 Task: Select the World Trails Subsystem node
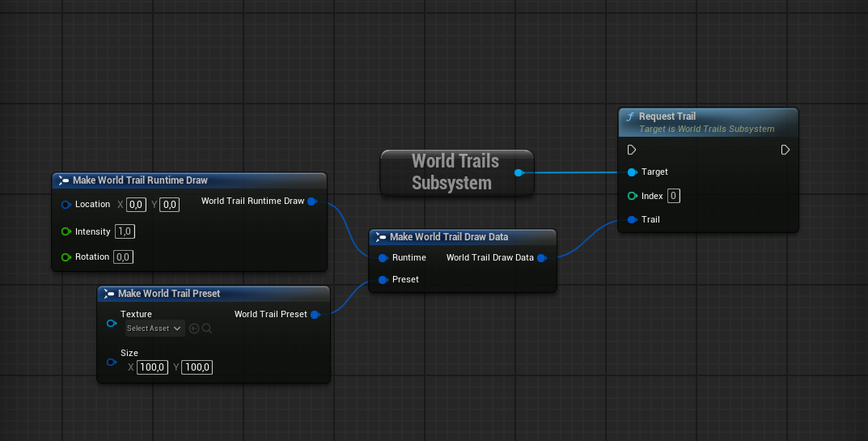tap(455, 172)
